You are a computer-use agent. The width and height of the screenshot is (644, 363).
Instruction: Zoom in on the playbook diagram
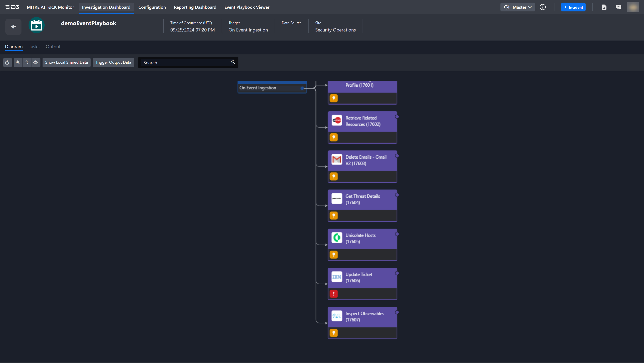pos(18,62)
